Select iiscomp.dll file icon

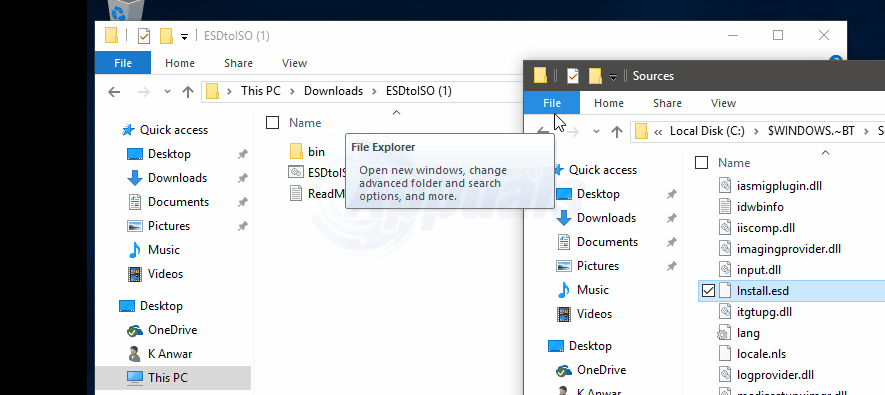pos(725,227)
